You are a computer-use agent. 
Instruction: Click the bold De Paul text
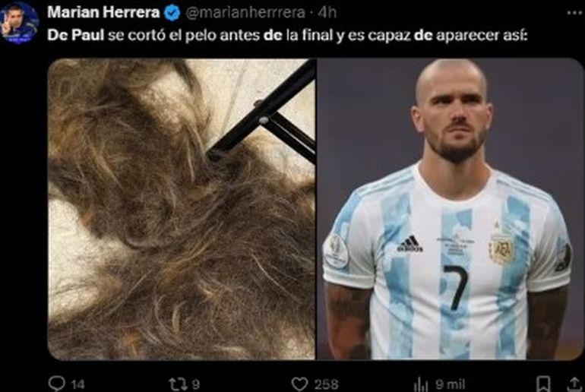coord(76,35)
